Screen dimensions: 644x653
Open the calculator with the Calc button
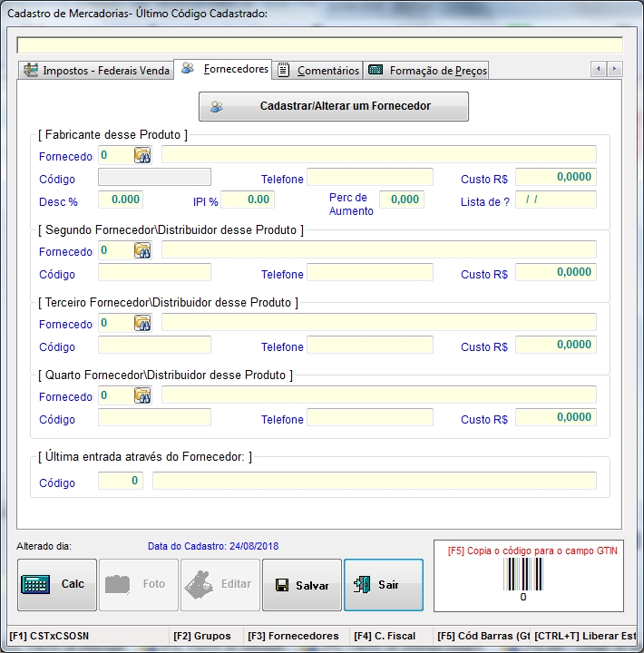[57, 585]
